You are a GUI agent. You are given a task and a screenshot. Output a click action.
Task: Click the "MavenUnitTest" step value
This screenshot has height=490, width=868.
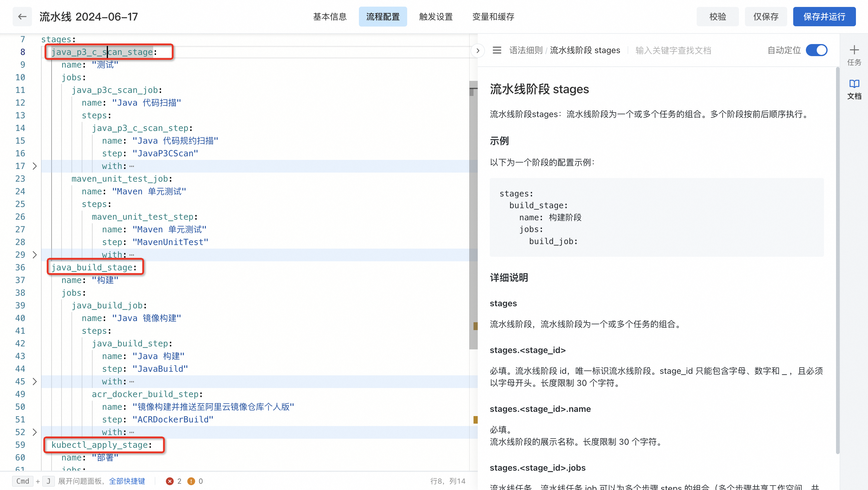(170, 242)
